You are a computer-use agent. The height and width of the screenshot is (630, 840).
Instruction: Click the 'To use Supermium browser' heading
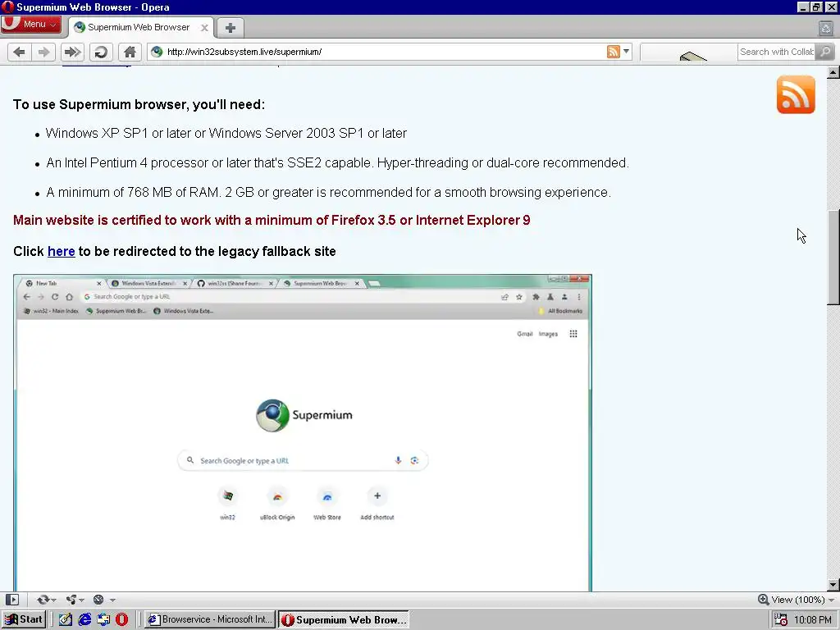[x=139, y=104]
